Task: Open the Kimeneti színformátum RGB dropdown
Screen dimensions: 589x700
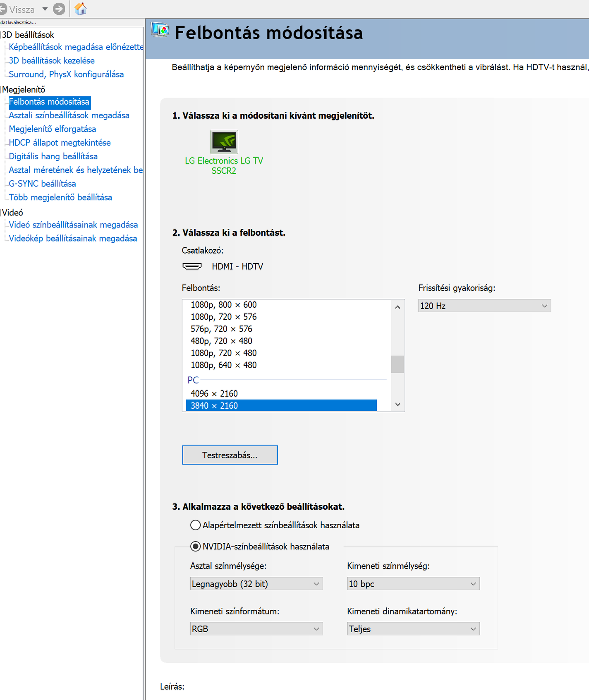Action: (256, 629)
